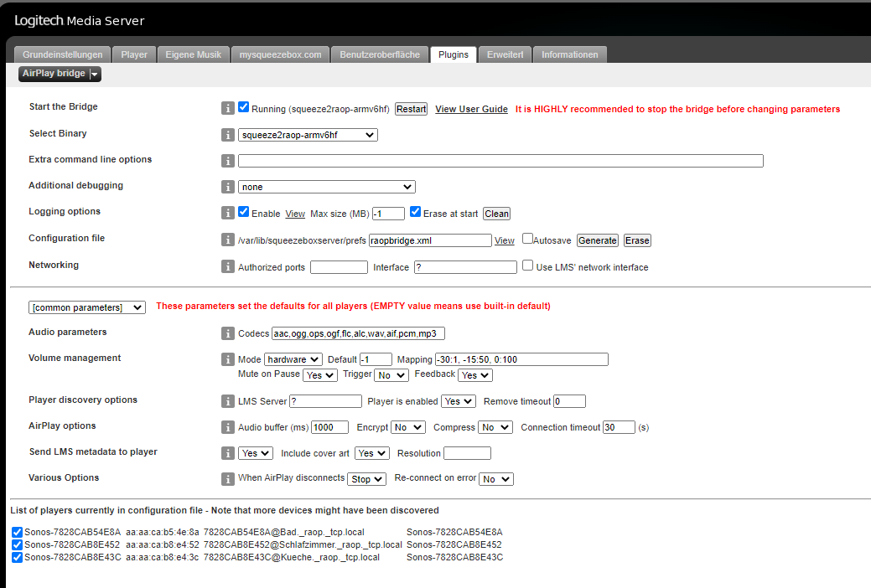
Task: Click the Authorized ports field
Action: tap(339, 268)
